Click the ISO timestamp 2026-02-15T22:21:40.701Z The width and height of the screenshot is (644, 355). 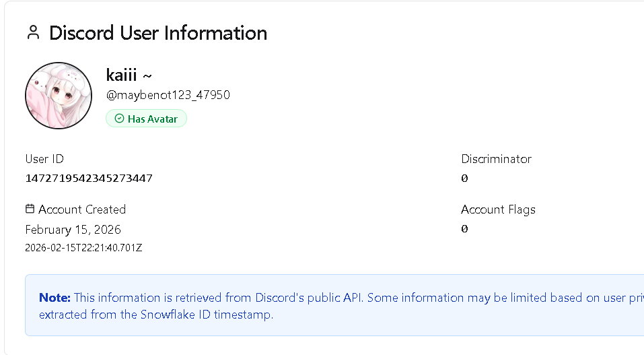(x=83, y=247)
